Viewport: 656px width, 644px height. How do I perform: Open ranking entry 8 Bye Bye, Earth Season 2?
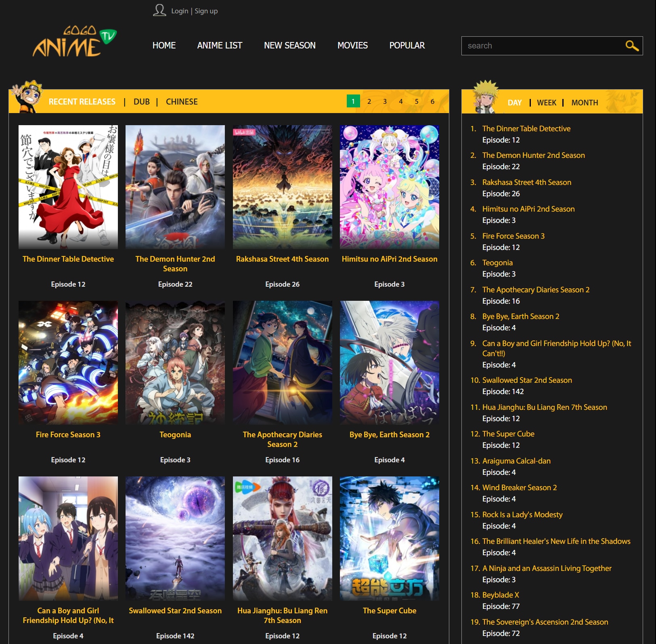[521, 316]
